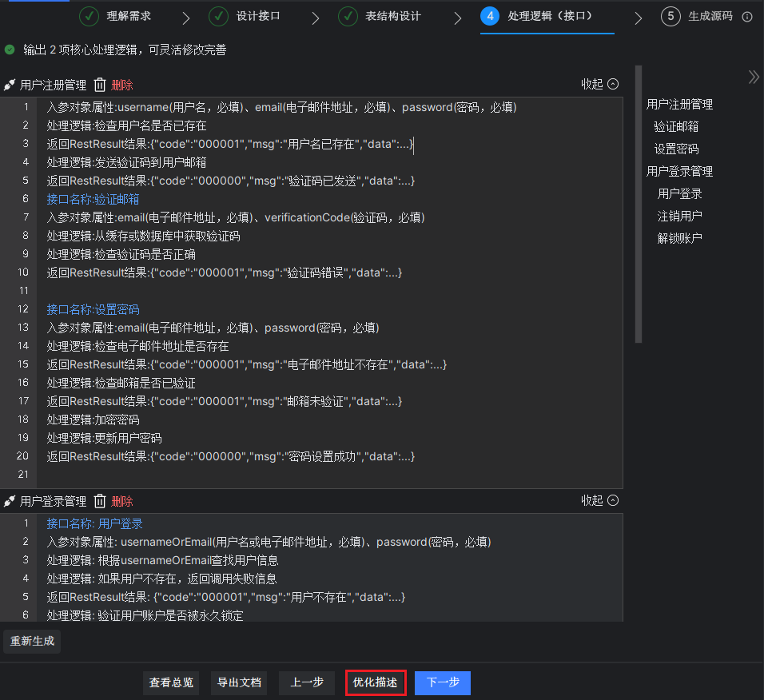Click result line with msg 验证码已发送
This screenshot has width=764, height=700.
tap(230, 181)
